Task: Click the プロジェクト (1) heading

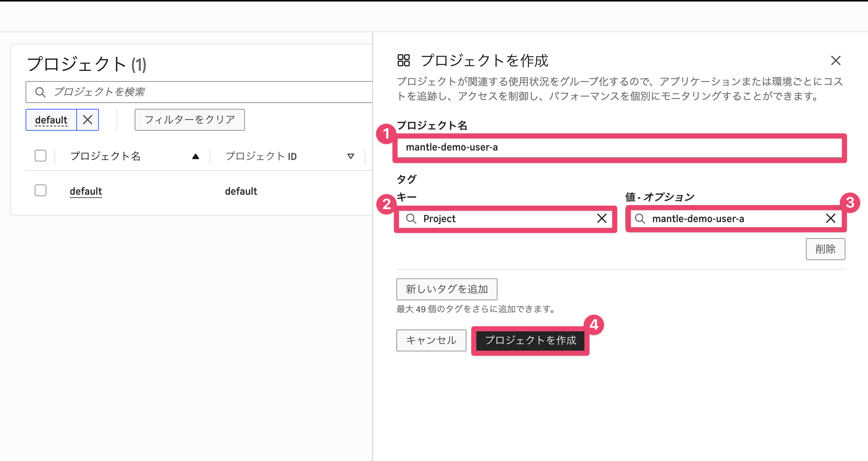Action: coord(87,64)
